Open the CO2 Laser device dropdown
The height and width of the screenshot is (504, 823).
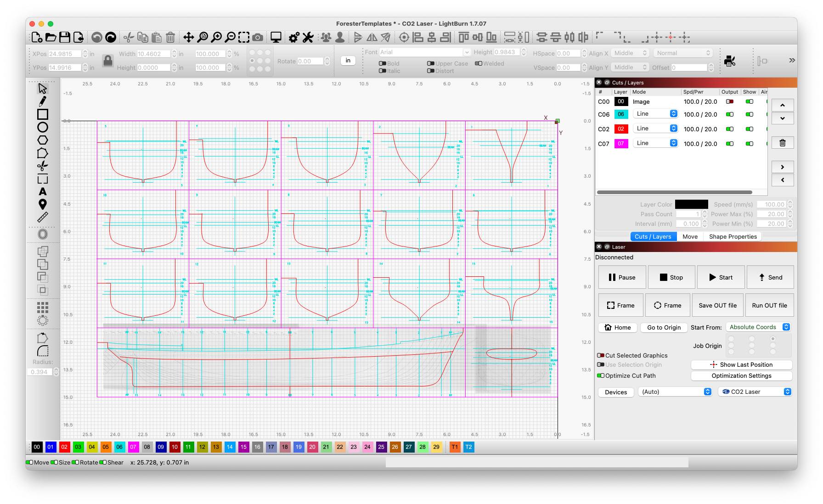[755, 392]
